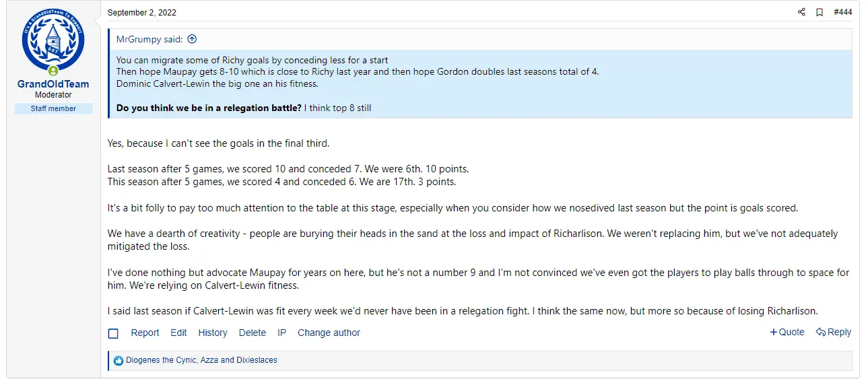View the post's edit History
Screen dimensions: 868x379
tap(213, 333)
